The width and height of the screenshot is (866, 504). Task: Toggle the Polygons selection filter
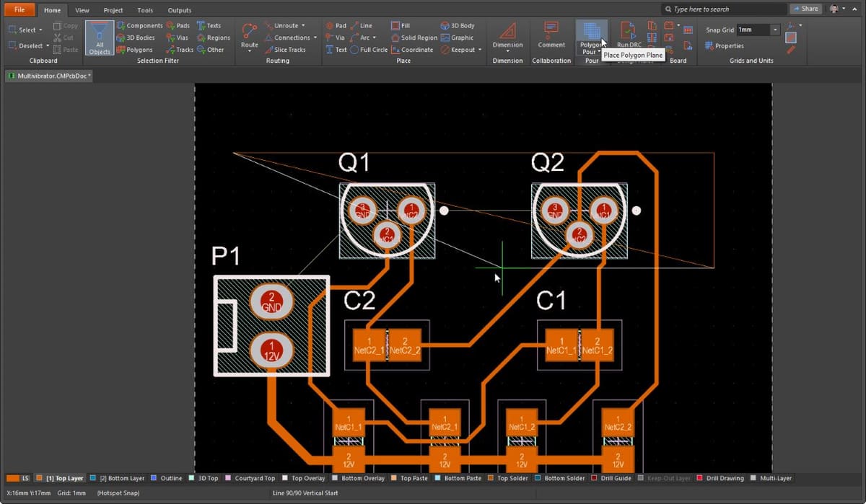134,50
